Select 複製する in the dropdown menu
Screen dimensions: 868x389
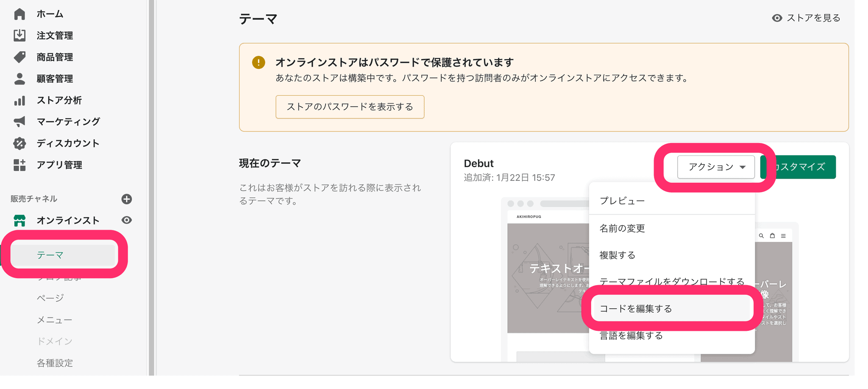[618, 255]
